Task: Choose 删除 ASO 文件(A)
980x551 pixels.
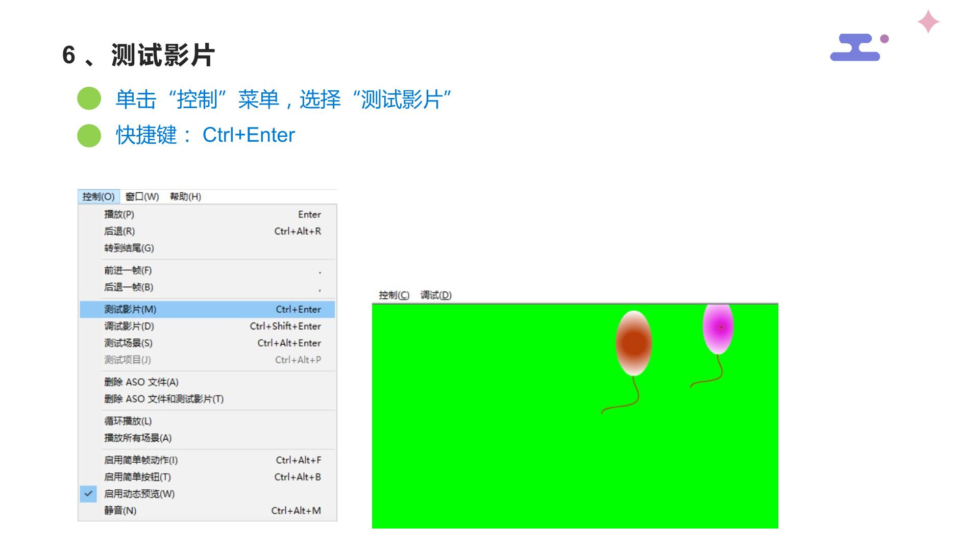Action: (207, 382)
